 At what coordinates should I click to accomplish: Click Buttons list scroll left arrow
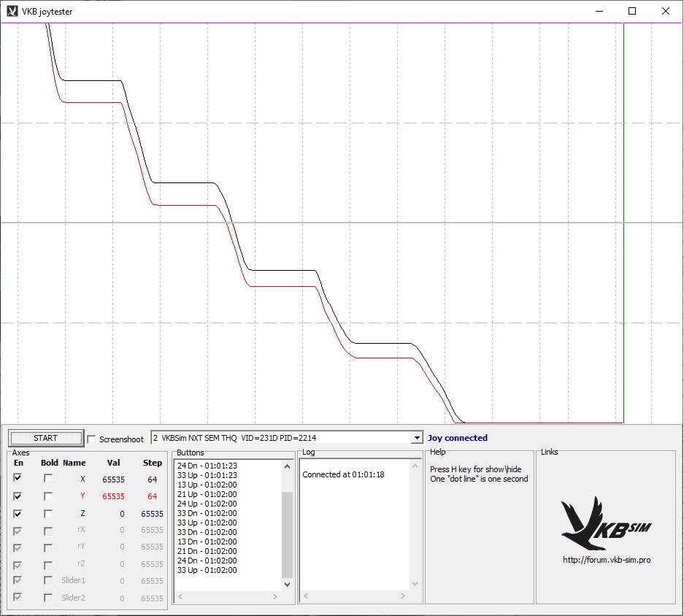pyautogui.click(x=180, y=596)
